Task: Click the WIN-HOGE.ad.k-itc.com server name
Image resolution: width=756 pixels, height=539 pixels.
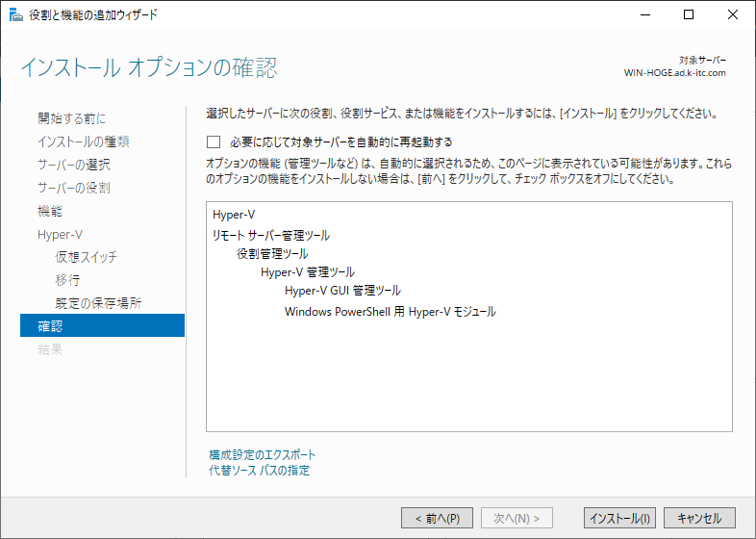Action: 675,73
